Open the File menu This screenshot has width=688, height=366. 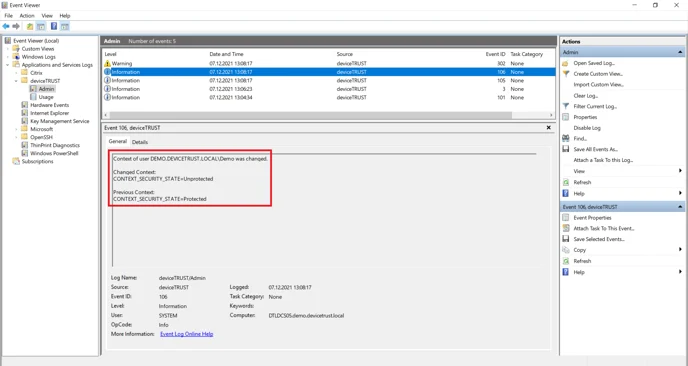8,16
